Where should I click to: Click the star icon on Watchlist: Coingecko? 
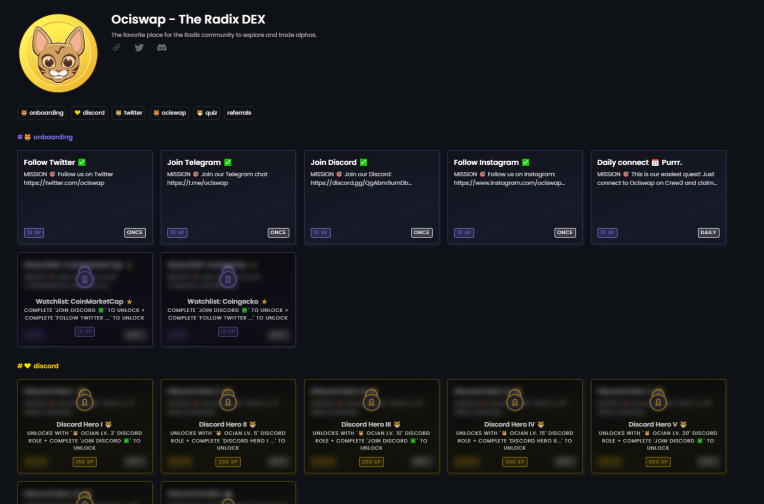click(x=264, y=302)
